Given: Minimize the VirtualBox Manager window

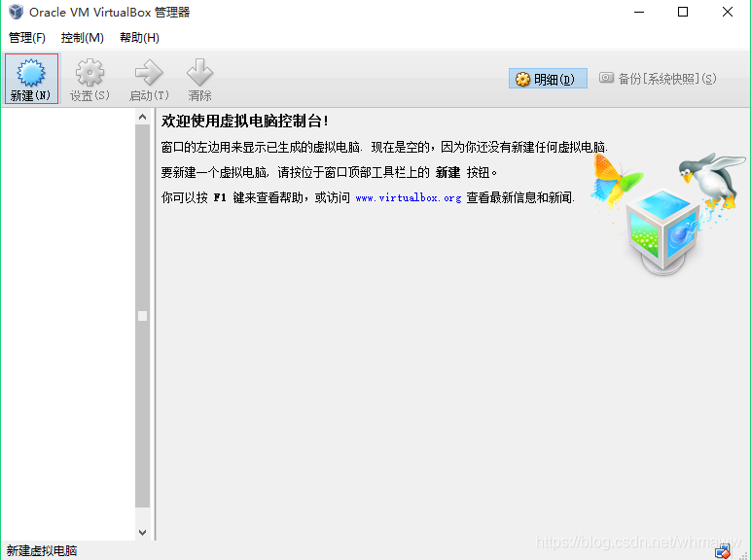Looking at the screenshot, I should pos(639,12).
